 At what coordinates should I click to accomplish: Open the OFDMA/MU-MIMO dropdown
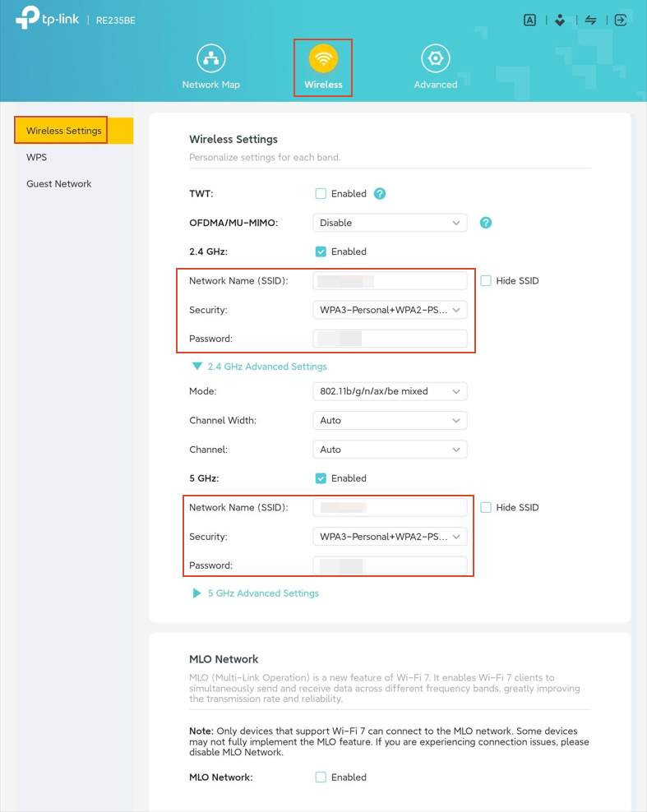[x=390, y=223]
